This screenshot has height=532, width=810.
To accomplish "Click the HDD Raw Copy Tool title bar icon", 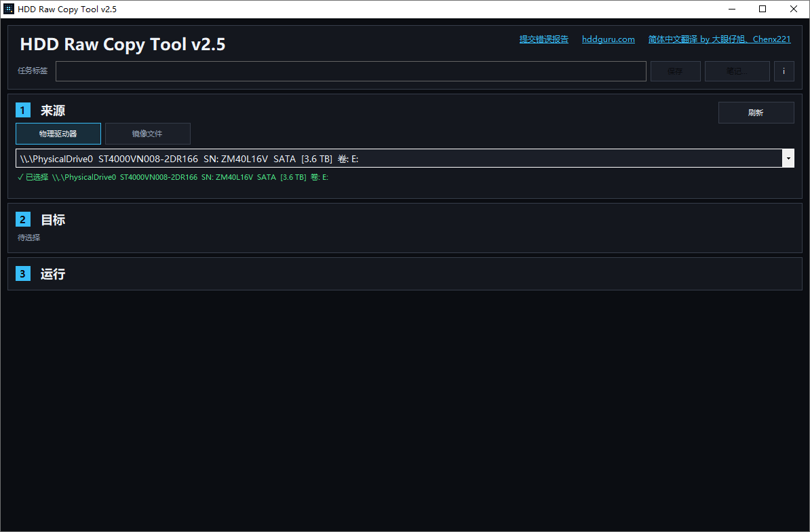I will (8, 9).
